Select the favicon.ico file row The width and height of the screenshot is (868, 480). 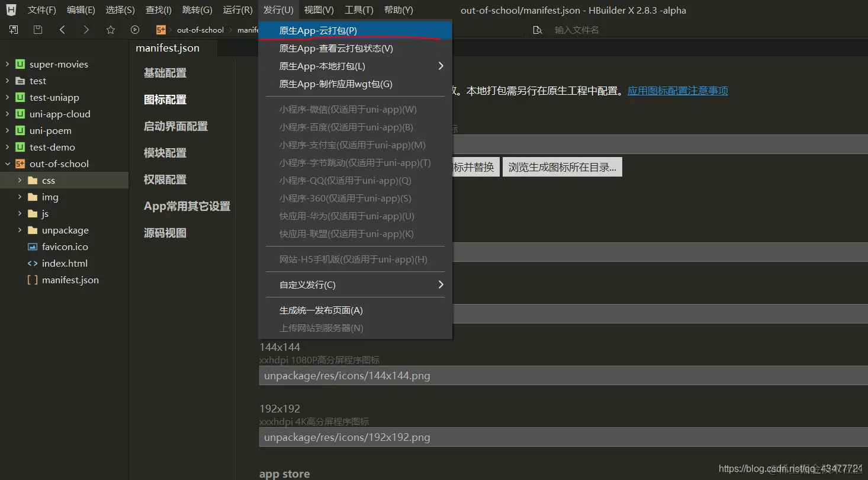pyautogui.click(x=65, y=247)
